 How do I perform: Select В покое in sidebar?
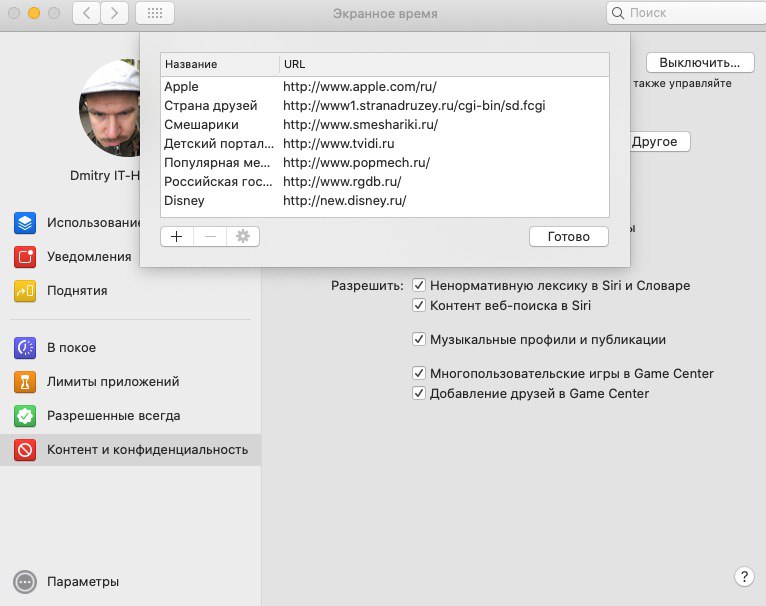[130, 348]
